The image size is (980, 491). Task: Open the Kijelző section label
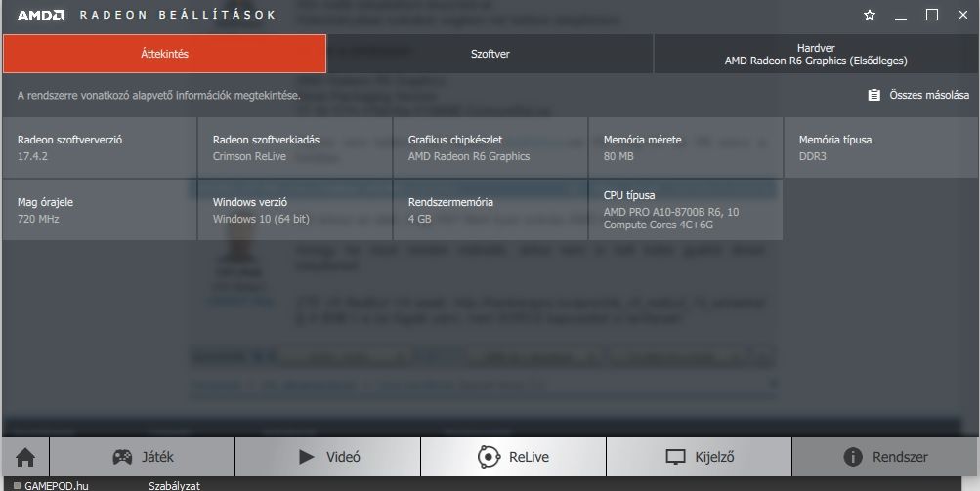[x=714, y=457]
